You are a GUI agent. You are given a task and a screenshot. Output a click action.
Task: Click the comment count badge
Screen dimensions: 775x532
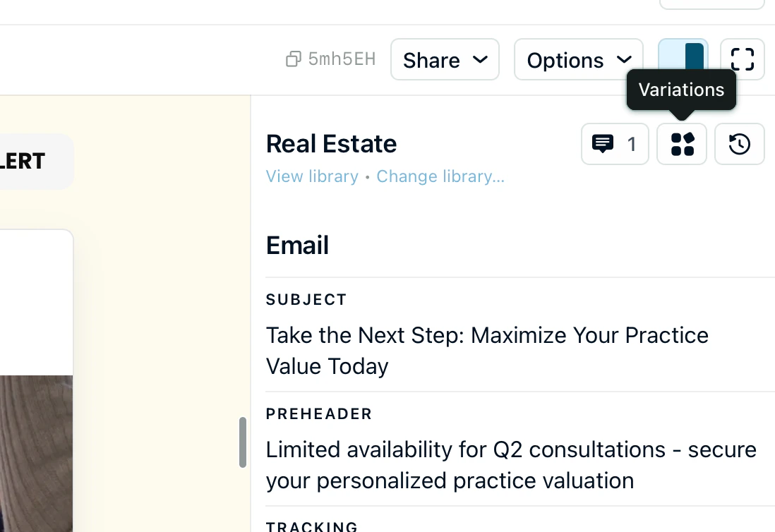coord(632,144)
